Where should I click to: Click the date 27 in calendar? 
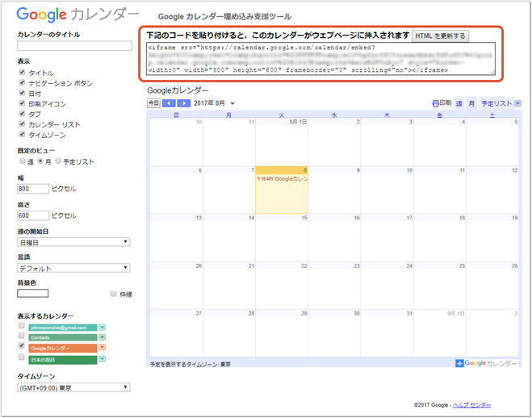(199, 313)
